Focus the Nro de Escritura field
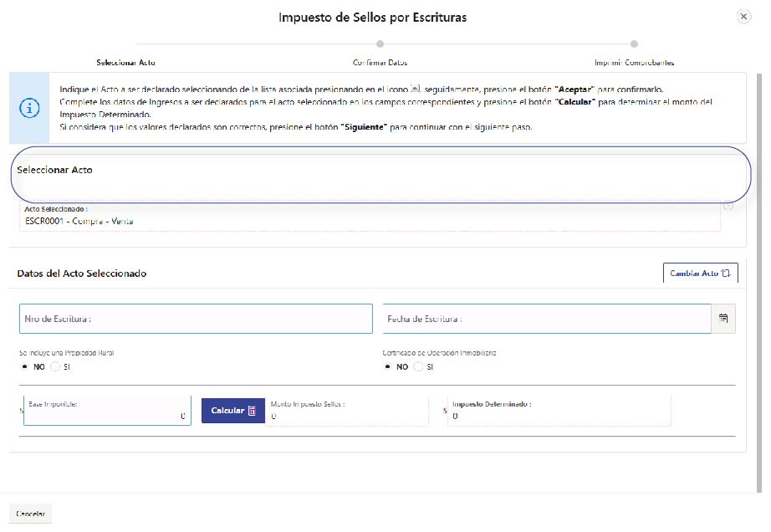Viewport: 771px width, 532px height. 196,319
